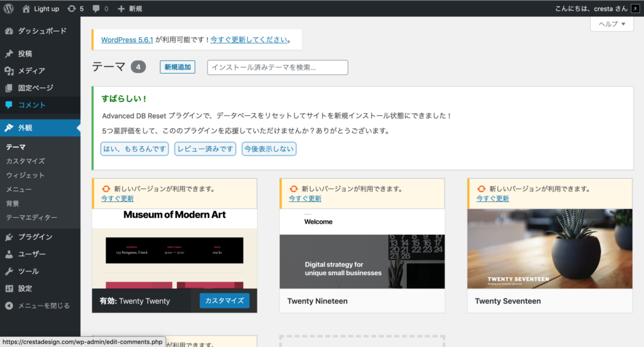Click はい、もちろんです button
Screen dimensions: 644x347
tap(135, 149)
